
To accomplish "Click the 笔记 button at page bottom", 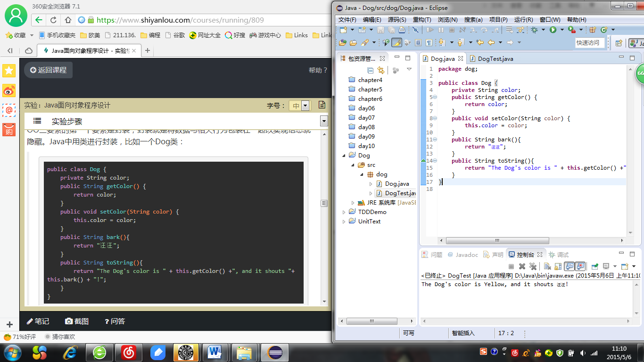I will [x=38, y=321].
